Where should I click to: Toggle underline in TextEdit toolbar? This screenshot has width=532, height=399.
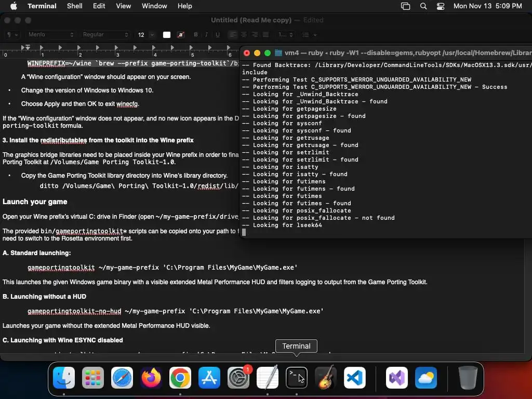coord(218,35)
